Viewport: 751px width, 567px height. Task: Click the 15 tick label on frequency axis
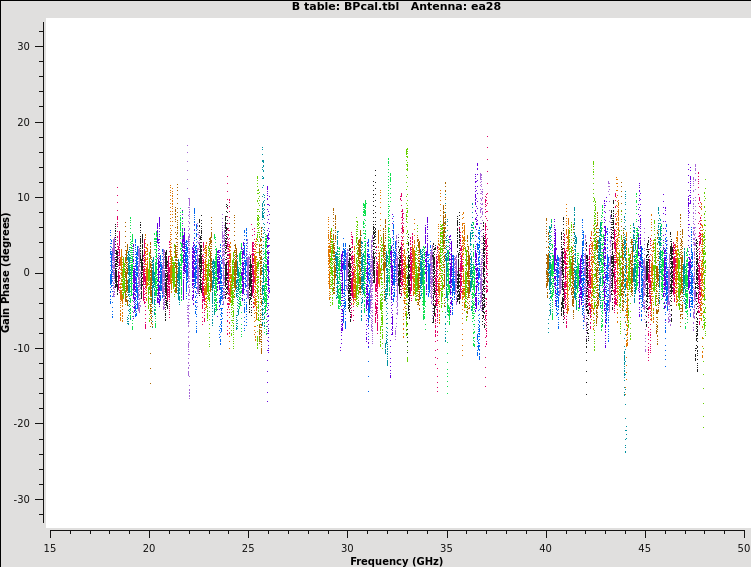[x=50, y=547]
